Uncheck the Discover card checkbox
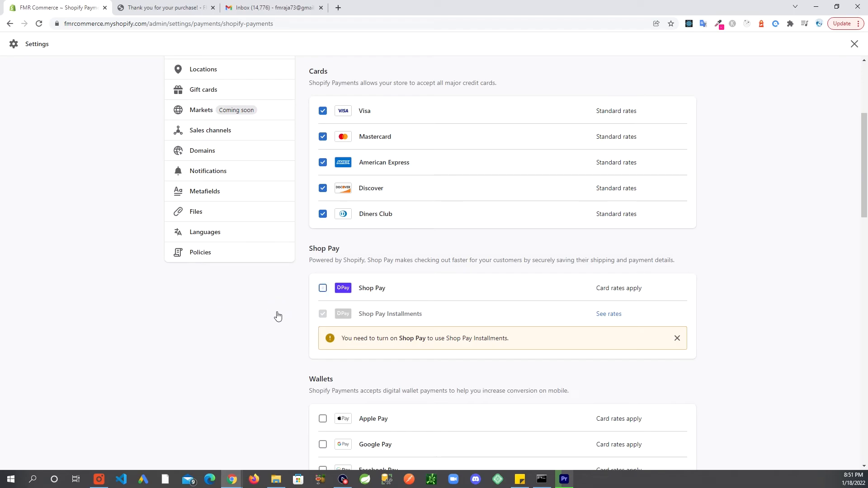 point(322,188)
